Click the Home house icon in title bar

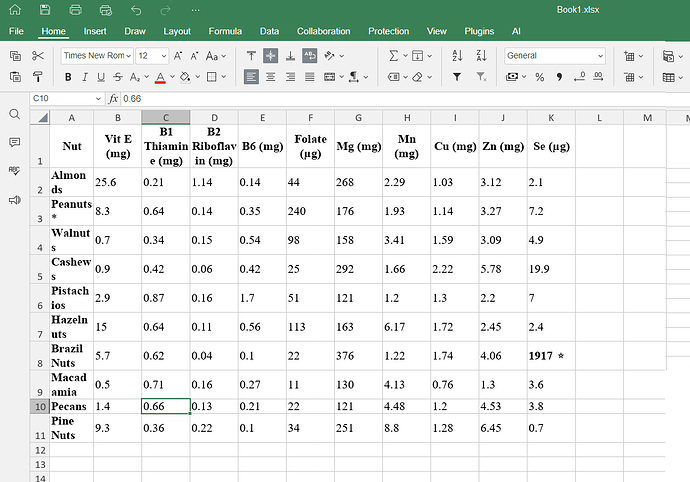pyautogui.click(x=15, y=10)
